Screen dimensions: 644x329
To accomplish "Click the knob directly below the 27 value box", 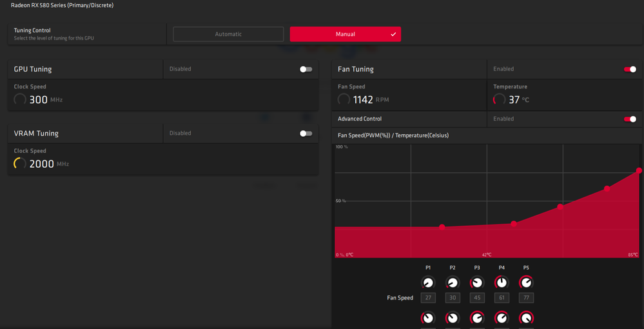I will tap(428, 318).
